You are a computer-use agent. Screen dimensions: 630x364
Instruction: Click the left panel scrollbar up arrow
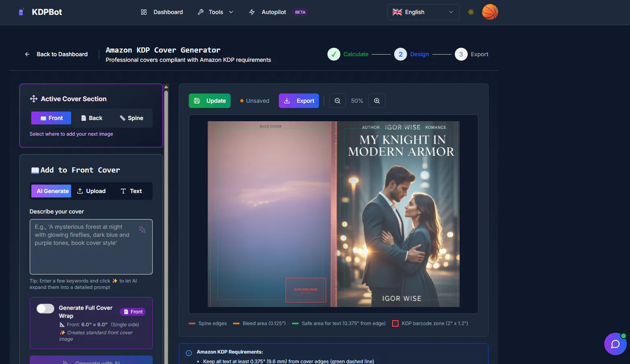tap(166, 87)
